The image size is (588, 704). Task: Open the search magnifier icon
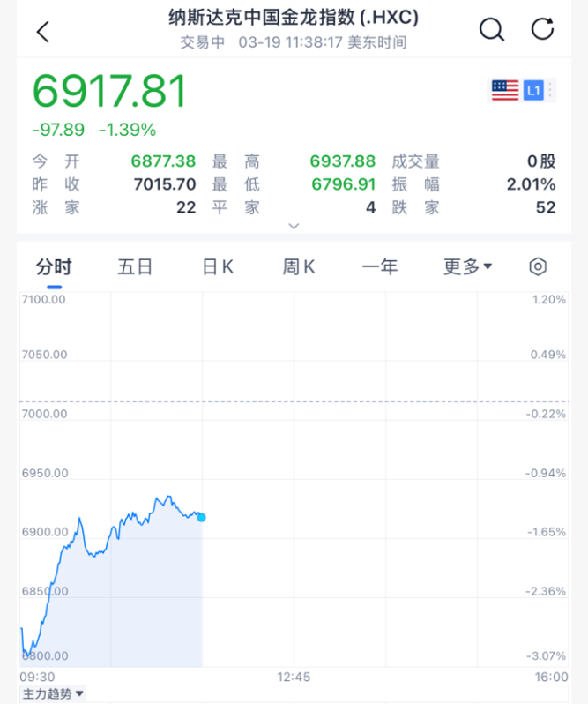coord(491,29)
